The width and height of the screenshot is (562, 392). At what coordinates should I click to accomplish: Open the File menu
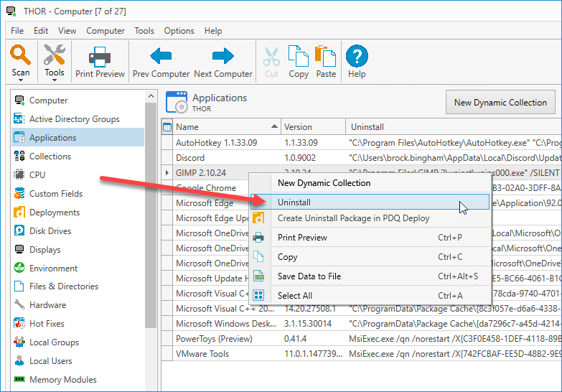pos(17,31)
